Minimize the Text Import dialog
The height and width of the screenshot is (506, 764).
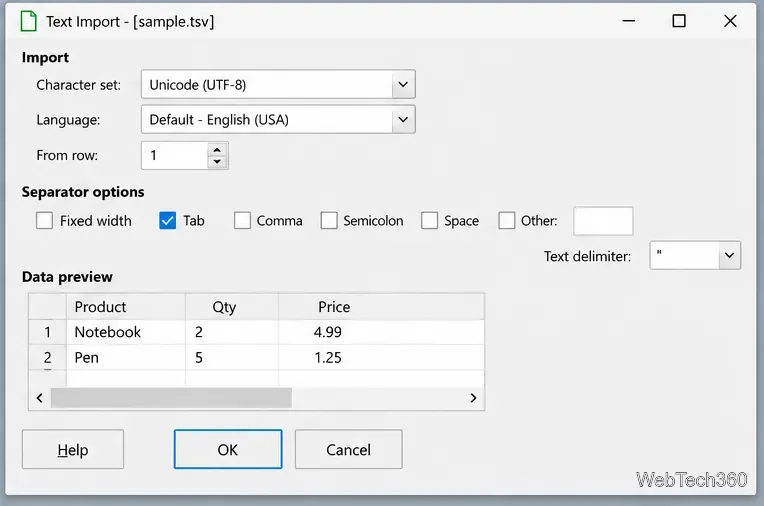pyautogui.click(x=629, y=21)
